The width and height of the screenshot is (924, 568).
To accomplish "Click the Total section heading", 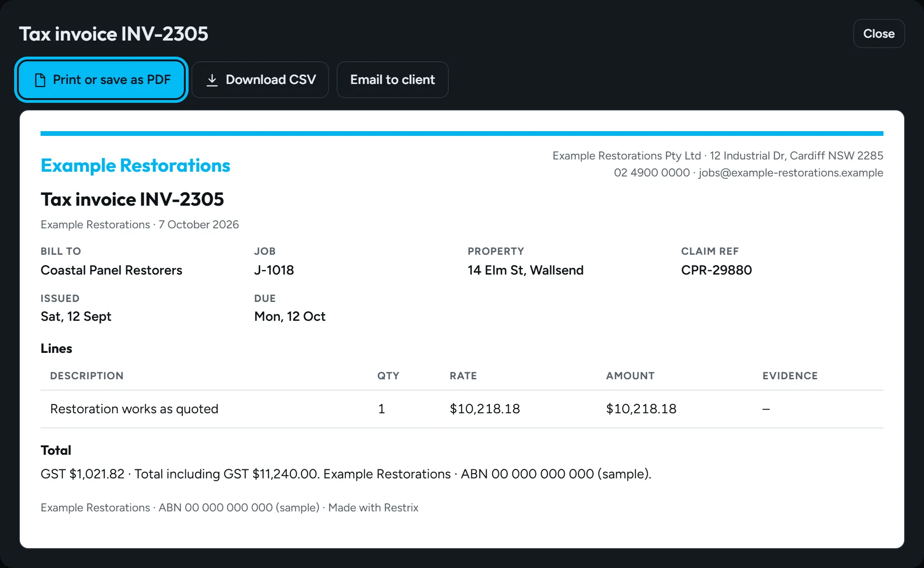I will point(56,451).
